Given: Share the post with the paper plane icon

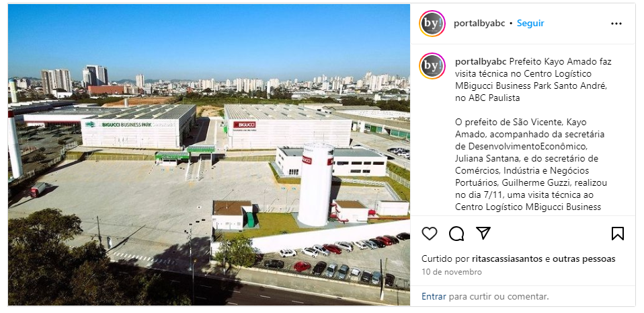Looking at the screenshot, I should click(483, 233).
